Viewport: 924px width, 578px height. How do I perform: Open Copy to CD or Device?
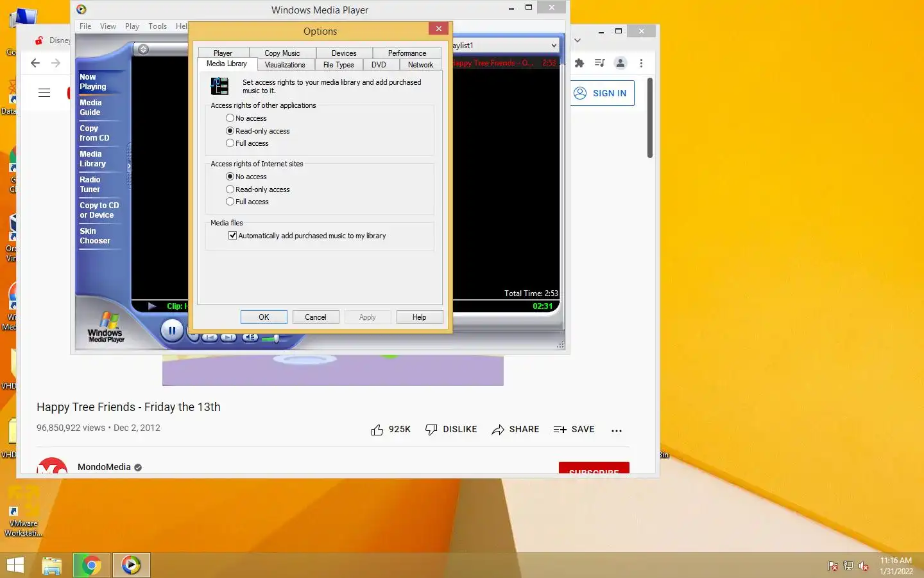(x=99, y=210)
